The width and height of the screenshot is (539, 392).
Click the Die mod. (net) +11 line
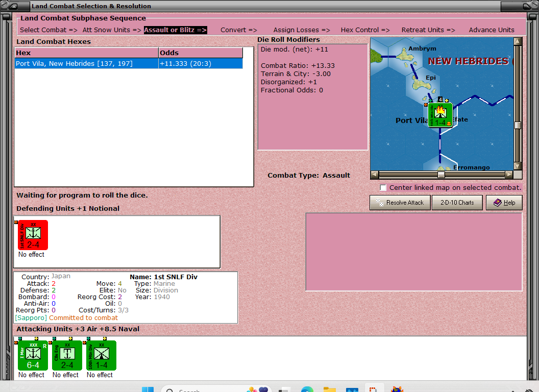tap(294, 50)
